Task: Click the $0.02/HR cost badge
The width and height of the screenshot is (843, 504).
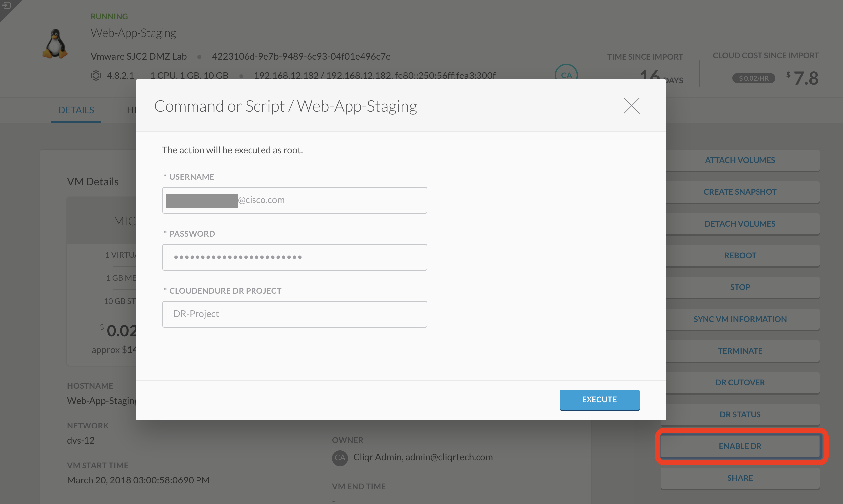Action: 753,78
